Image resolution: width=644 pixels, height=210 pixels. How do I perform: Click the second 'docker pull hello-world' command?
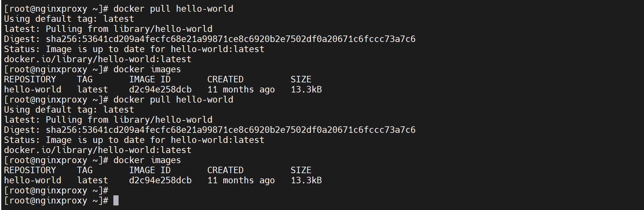click(x=173, y=100)
